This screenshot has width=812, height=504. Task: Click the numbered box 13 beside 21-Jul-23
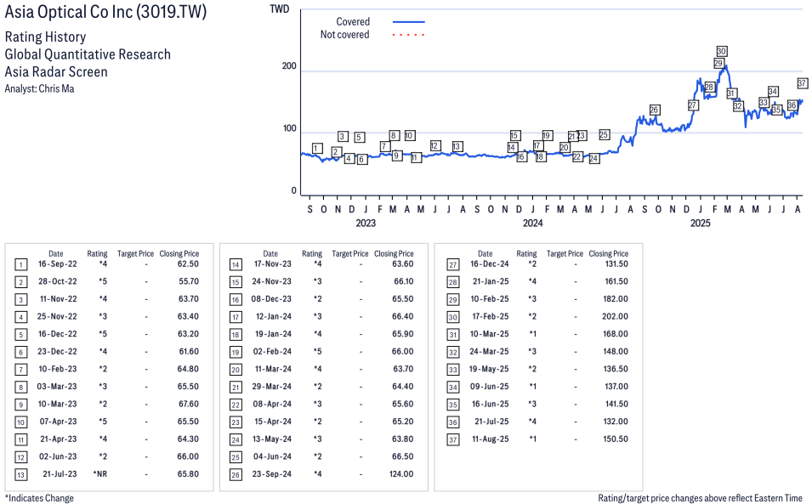tap(20, 475)
